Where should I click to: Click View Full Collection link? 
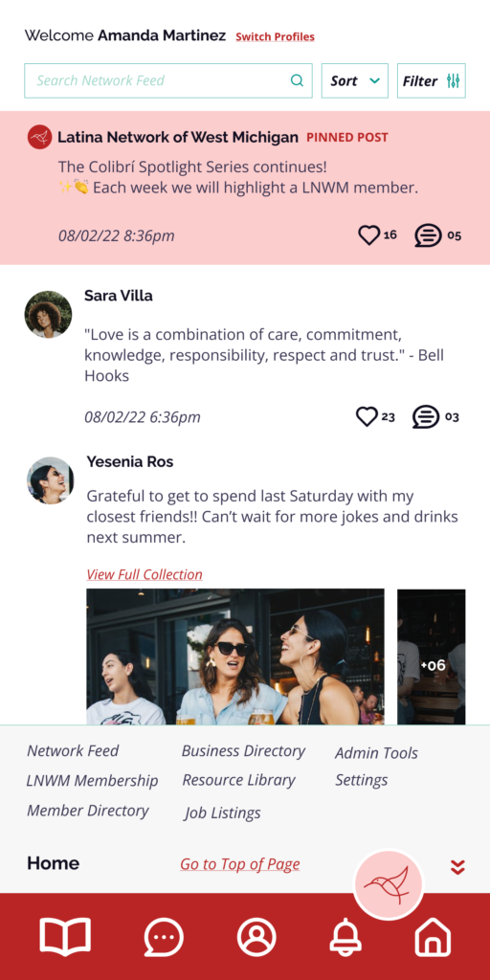[145, 574]
